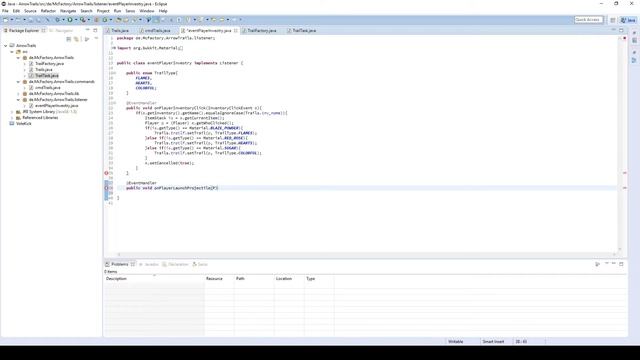Sort Problems by Type column

pyautogui.click(x=319, y=279)
